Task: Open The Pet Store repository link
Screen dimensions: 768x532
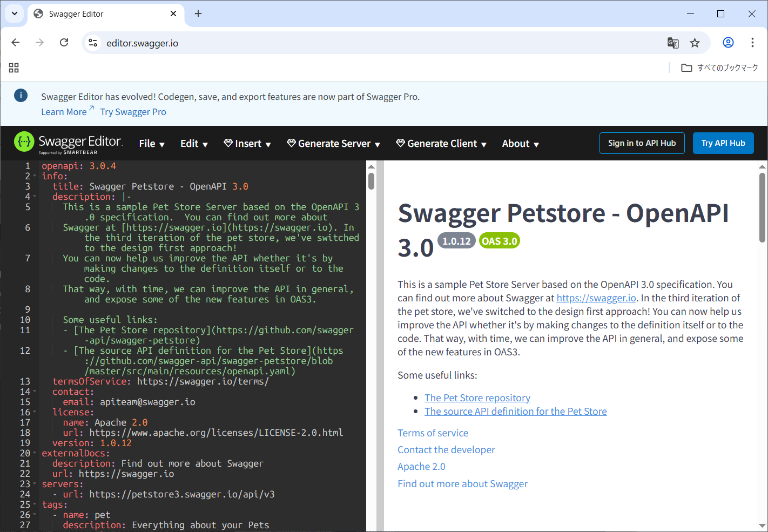Action: point(477,398)
